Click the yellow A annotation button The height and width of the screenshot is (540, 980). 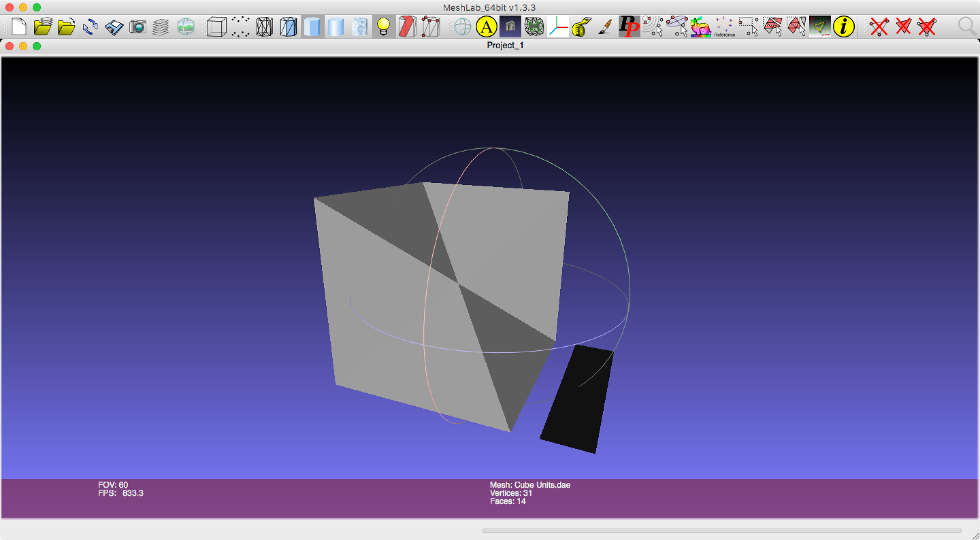[486, 27]
